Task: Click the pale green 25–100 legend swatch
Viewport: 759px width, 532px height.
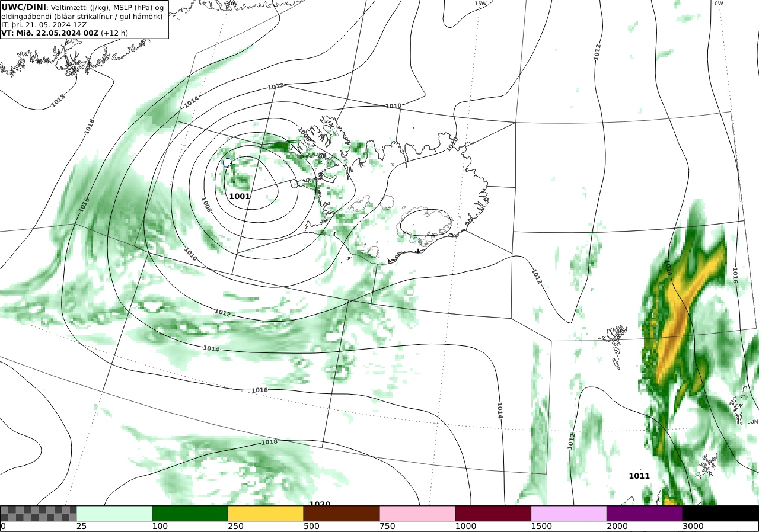Action: (x=114, y=513)
